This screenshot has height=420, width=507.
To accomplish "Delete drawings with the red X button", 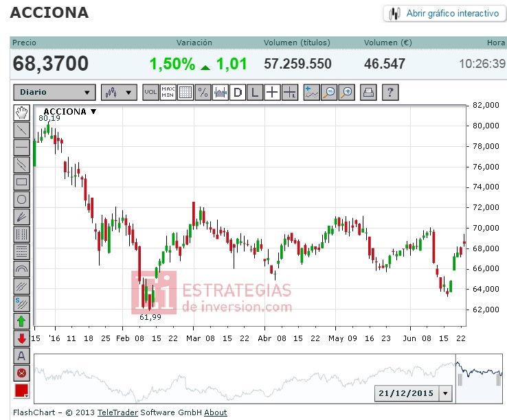I will pyautogui.click(x=22, y=373).
